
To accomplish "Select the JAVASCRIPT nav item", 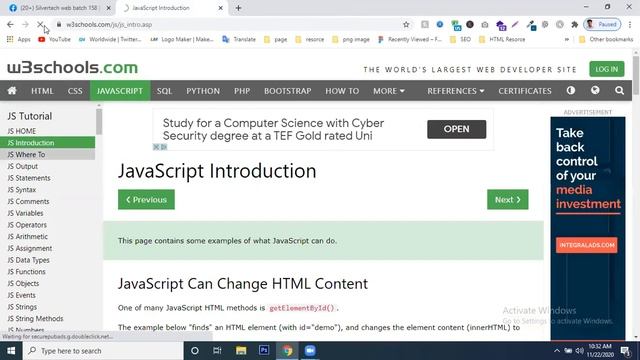I will tap(120, 91).
